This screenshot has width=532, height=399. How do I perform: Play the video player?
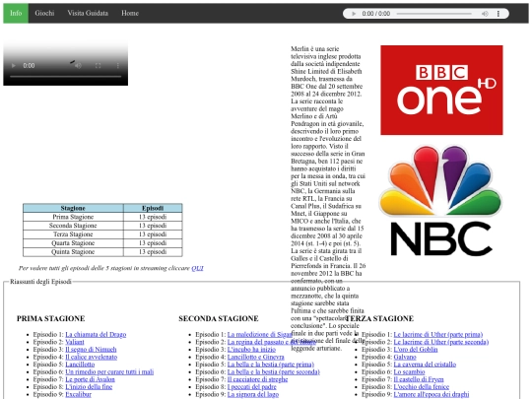tap(13, 65)
